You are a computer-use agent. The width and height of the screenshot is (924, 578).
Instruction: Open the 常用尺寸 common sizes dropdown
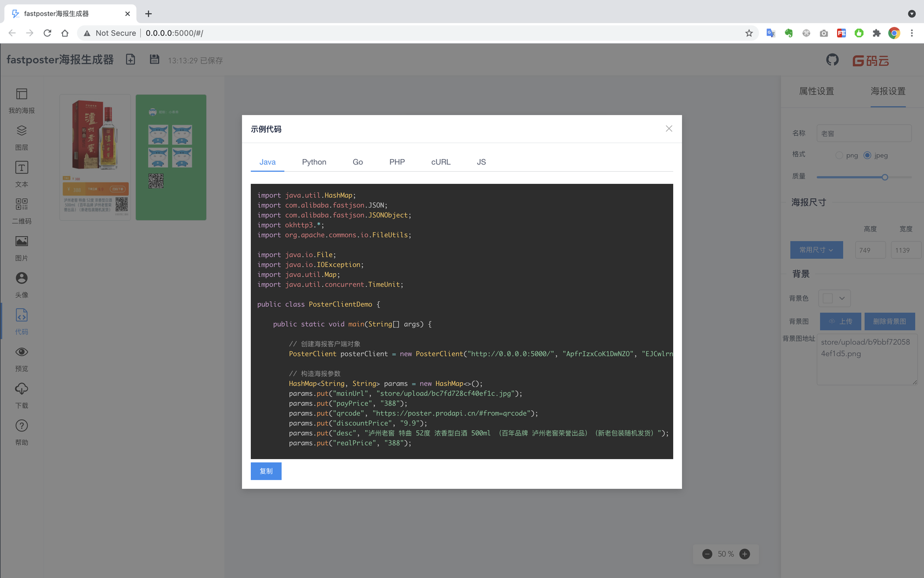tap(816, 249)
